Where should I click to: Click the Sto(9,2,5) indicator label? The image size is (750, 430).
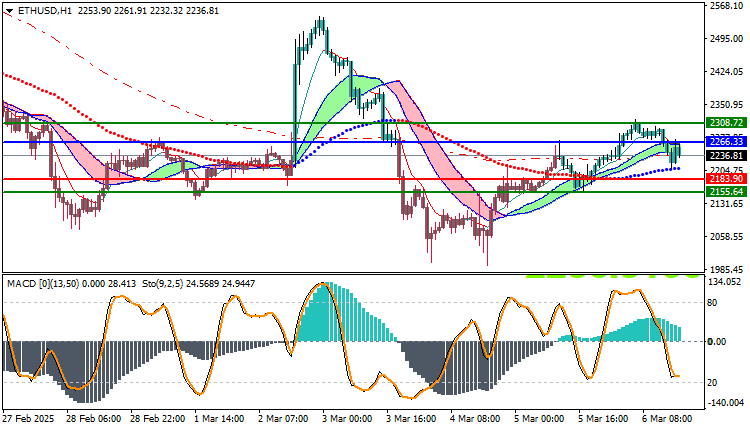coord(163,284)
